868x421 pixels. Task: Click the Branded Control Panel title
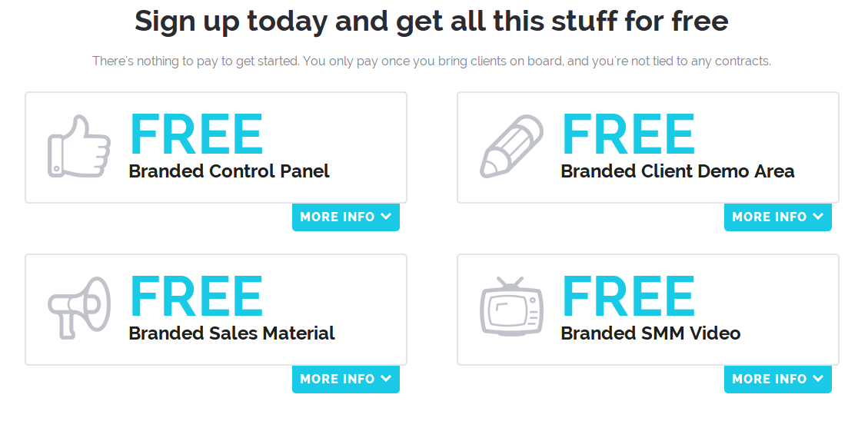pyautogui.click(x=229, y=171)
